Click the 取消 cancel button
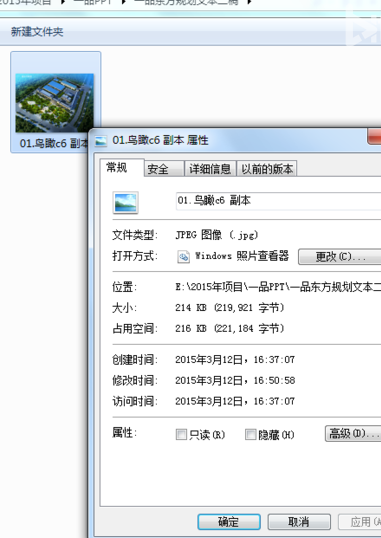The height and width of the screenshot is (538, 381). [x=299, y=522]
